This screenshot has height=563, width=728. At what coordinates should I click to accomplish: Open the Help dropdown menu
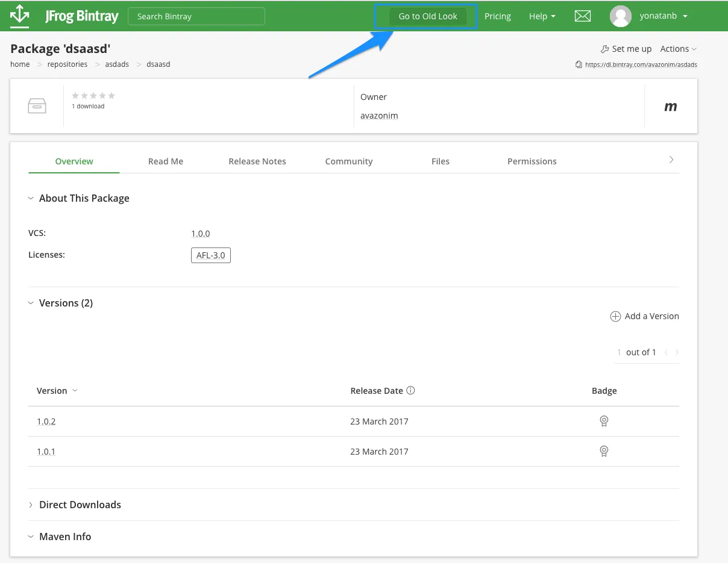542,16
